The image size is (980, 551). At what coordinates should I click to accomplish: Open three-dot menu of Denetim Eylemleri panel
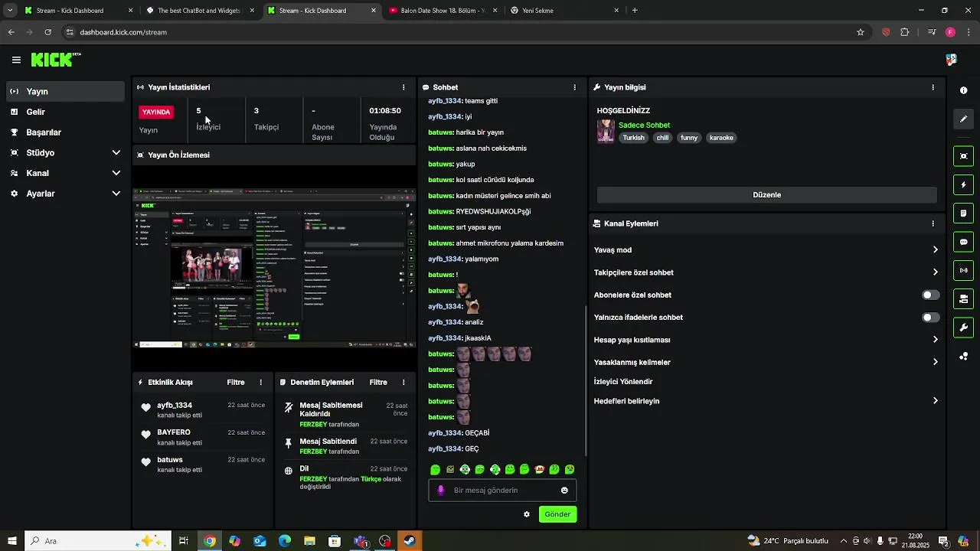(x=404, y=382)
